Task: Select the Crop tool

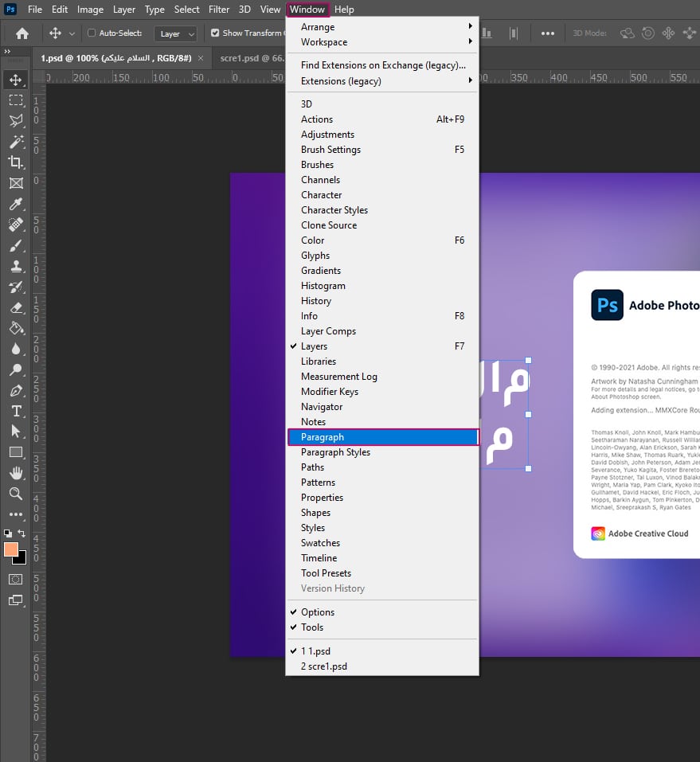Action: [16, 162]
